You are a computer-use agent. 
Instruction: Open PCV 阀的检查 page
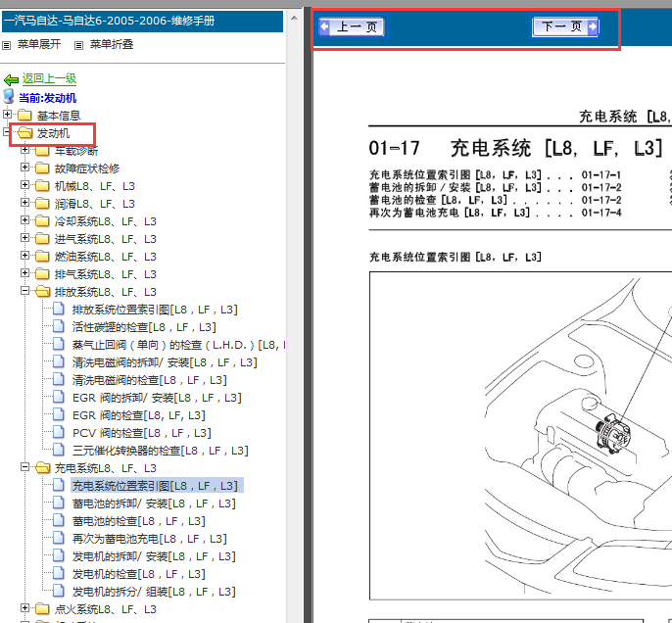click(142, 433)
